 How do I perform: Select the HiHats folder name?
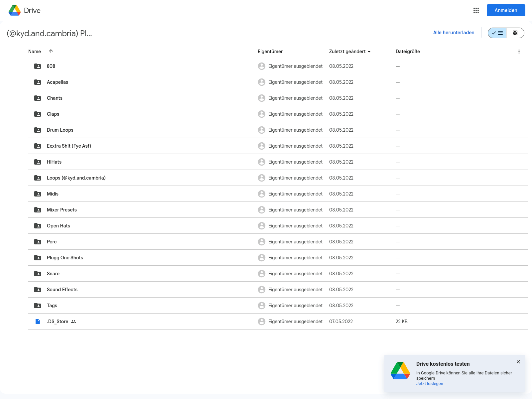54,162
